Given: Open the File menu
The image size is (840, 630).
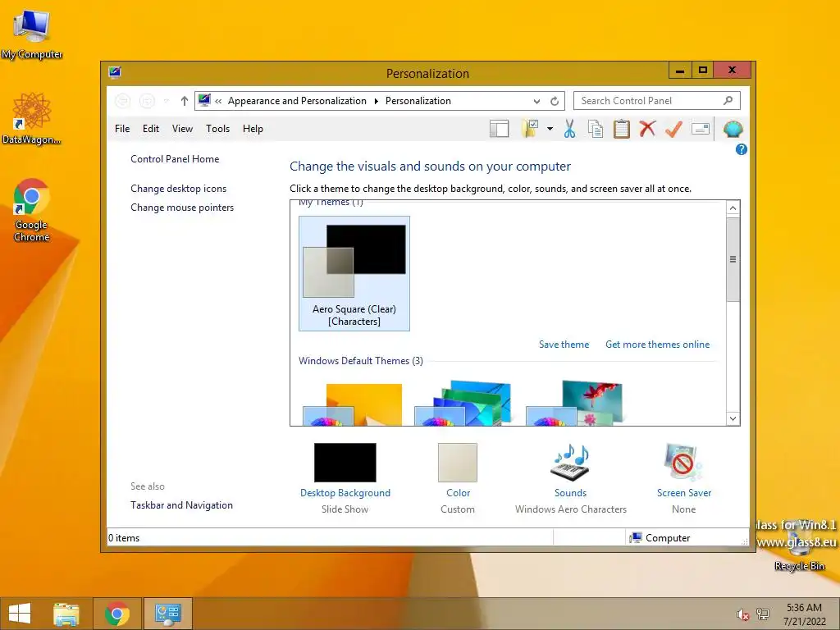Looking at the screenshot, I should [x=122, y=129].
